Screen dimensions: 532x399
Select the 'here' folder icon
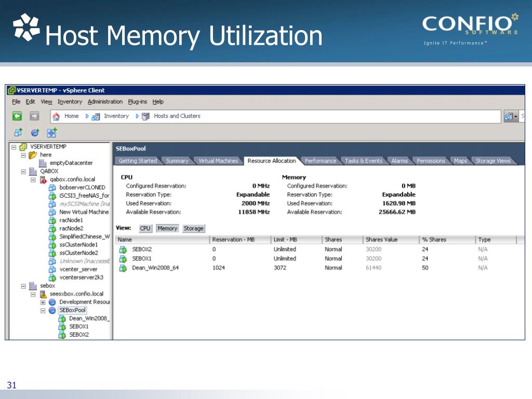click(33, 155)
